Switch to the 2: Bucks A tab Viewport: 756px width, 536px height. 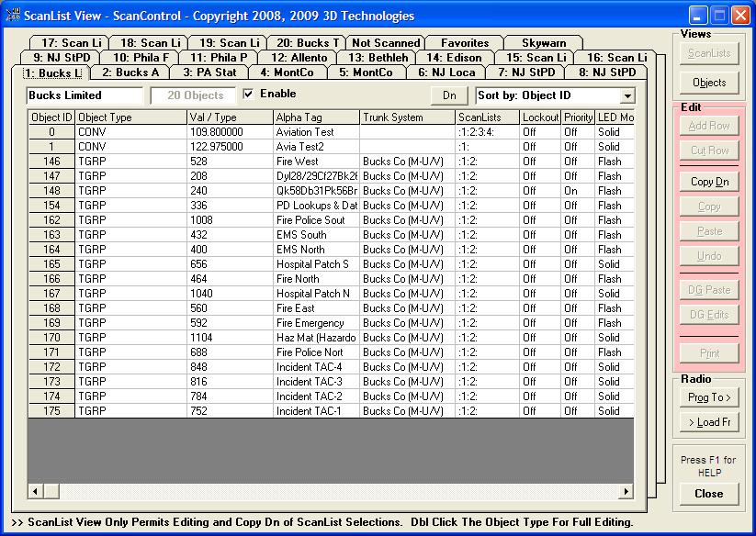tap(130, 73)
